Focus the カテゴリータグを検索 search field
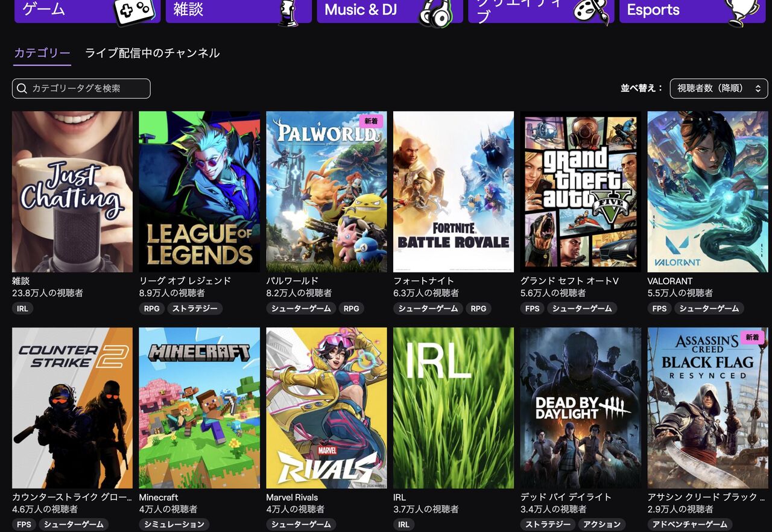This screenshot has height=532, width=772. [81, 88]
